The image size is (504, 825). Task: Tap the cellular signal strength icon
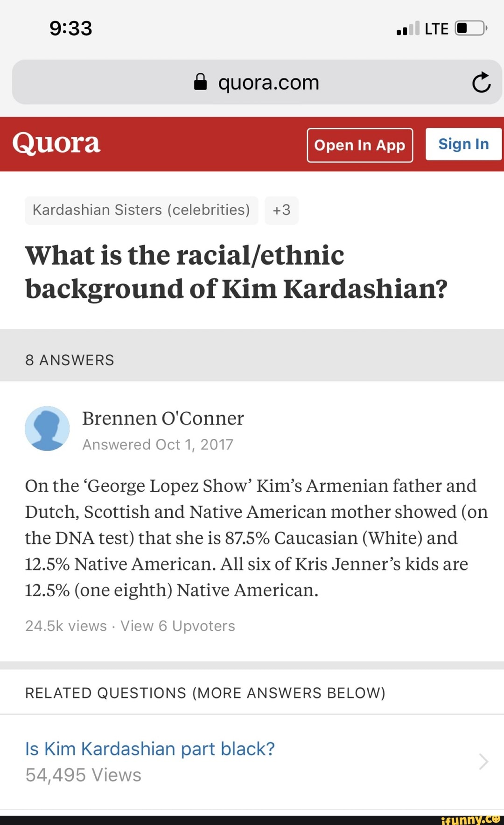[x=408, y=28]
